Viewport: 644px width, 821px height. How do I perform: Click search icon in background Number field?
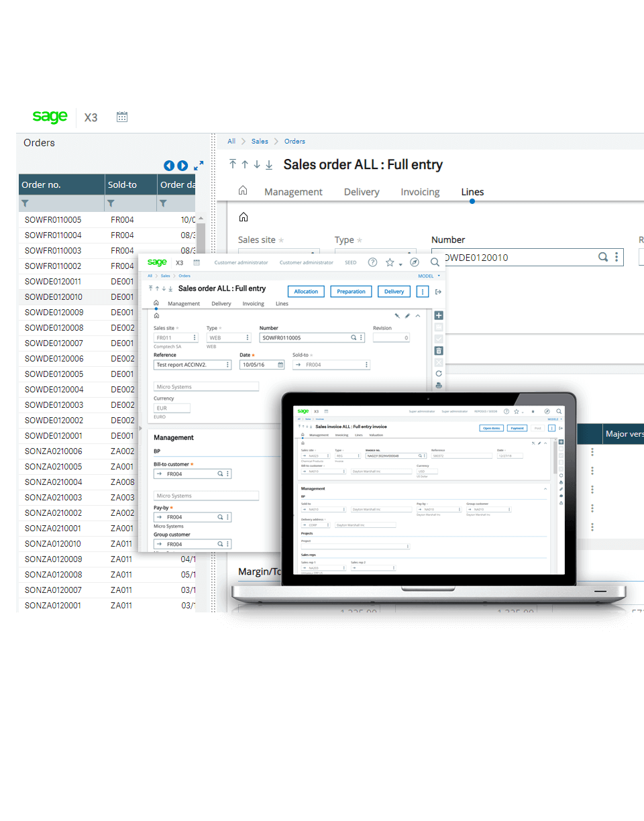point(603,257)
